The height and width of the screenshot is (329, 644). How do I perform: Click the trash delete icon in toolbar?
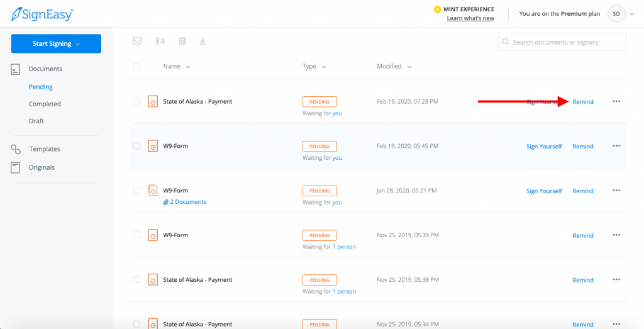182,41
